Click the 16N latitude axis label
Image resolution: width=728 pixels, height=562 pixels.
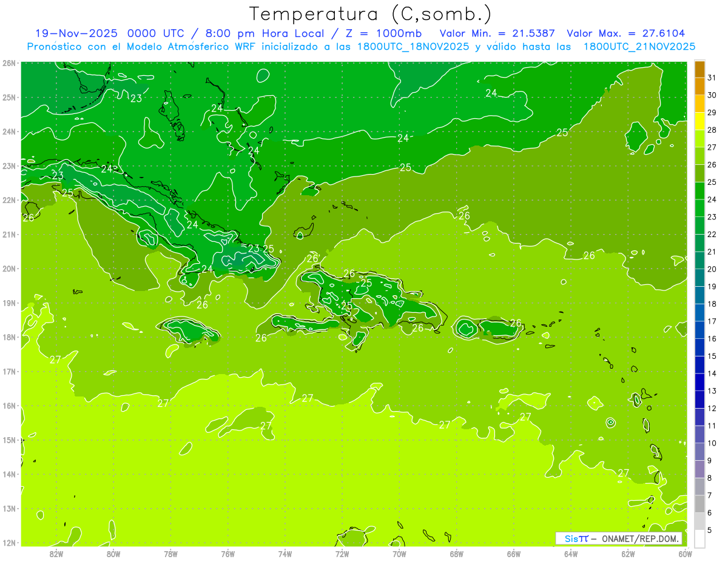[x=8, y=406]
